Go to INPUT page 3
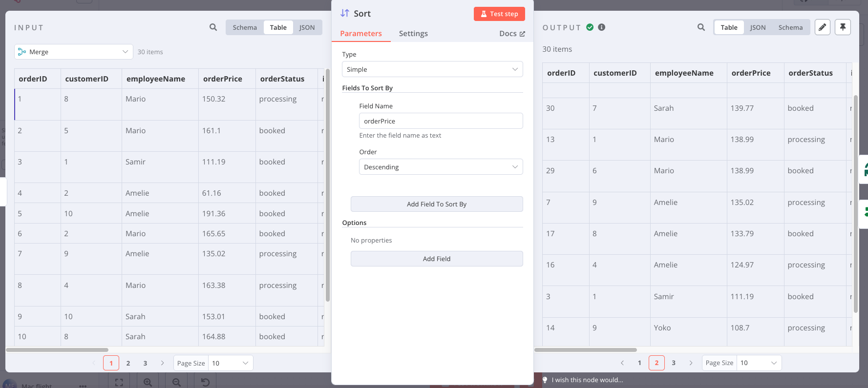This screenshot has width=868, height=388. click(x=145, y=363)
